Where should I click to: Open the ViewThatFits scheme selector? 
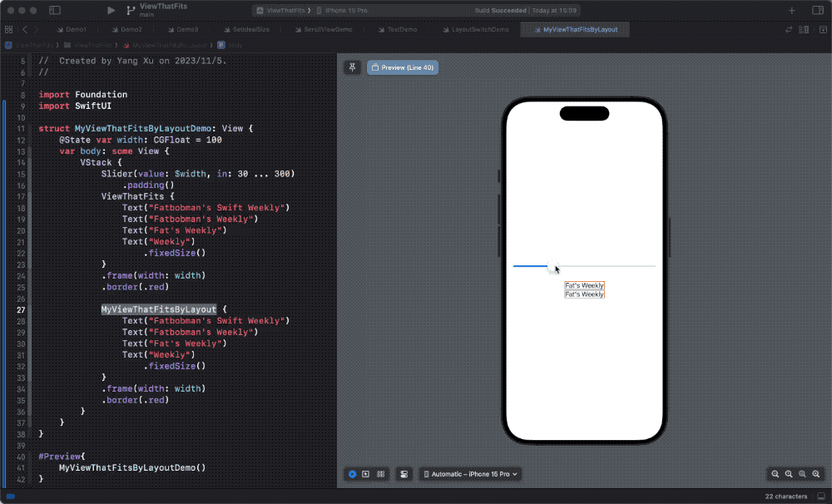coord(282,11)
